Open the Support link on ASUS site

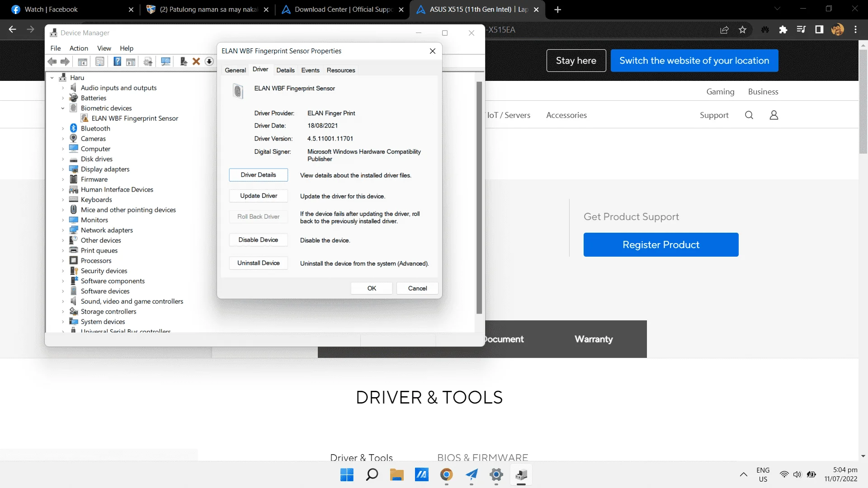(x=714, y=115)
